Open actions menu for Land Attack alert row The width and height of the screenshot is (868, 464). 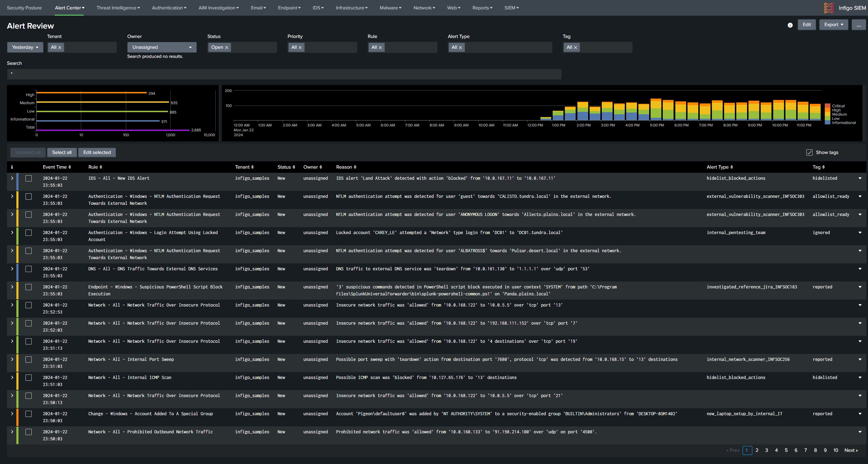pyautogui.click(x=860, y=178)
